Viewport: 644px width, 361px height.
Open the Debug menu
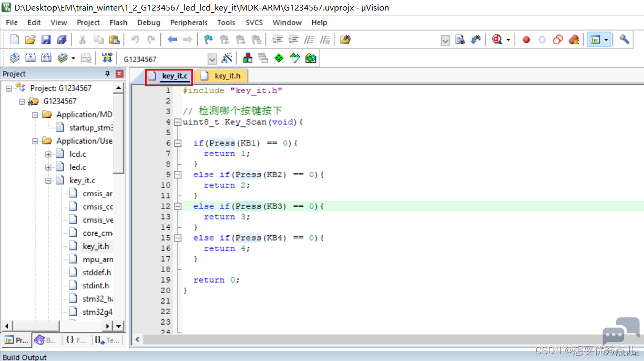[x=149, y=23]
